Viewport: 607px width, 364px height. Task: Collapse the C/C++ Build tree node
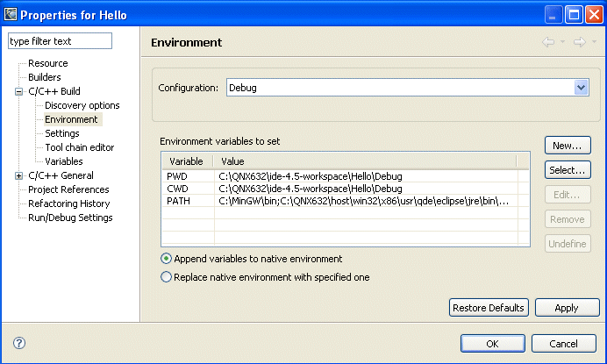[19, 91]
